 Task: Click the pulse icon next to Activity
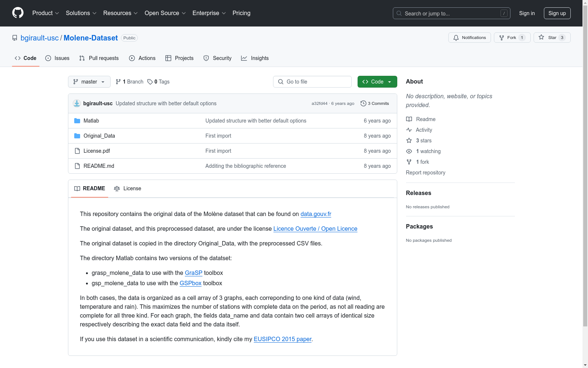(x=409, y=130)
